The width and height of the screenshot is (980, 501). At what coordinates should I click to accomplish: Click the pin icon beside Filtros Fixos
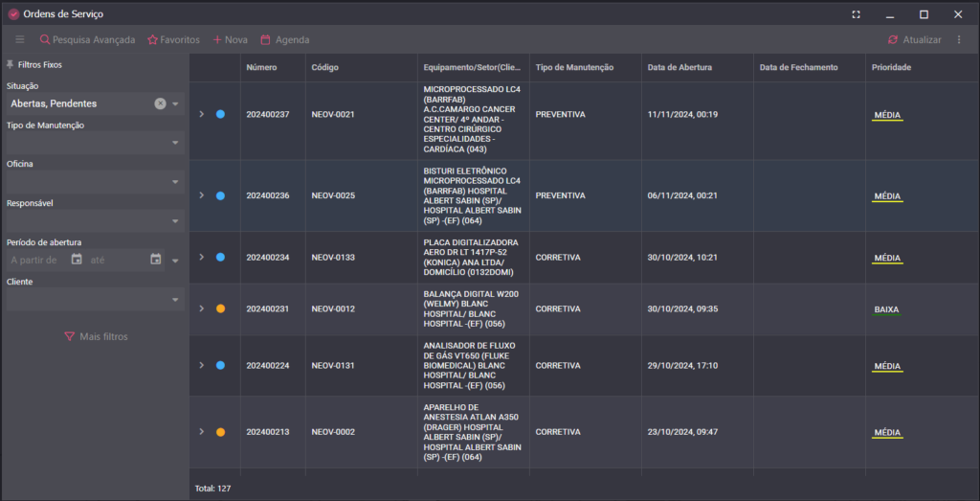coord(10,64)
